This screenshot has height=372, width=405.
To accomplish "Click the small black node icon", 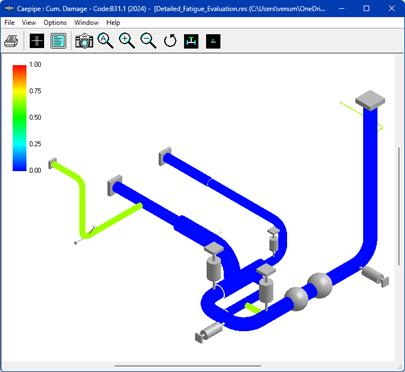I will (213, 41).
